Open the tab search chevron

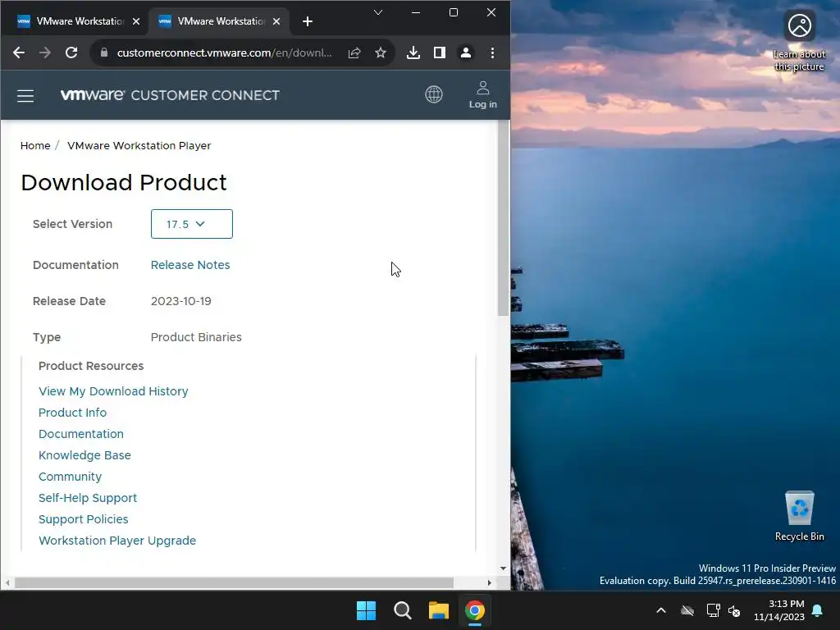(377, 12)
